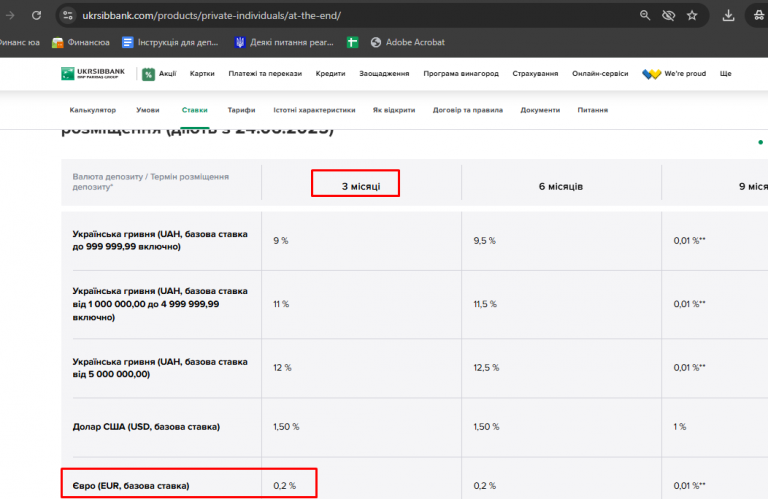The height and width of the screenshot is (499, 768).
Task: Click the 12 % rate cell
Action: (x=282, y=368)
